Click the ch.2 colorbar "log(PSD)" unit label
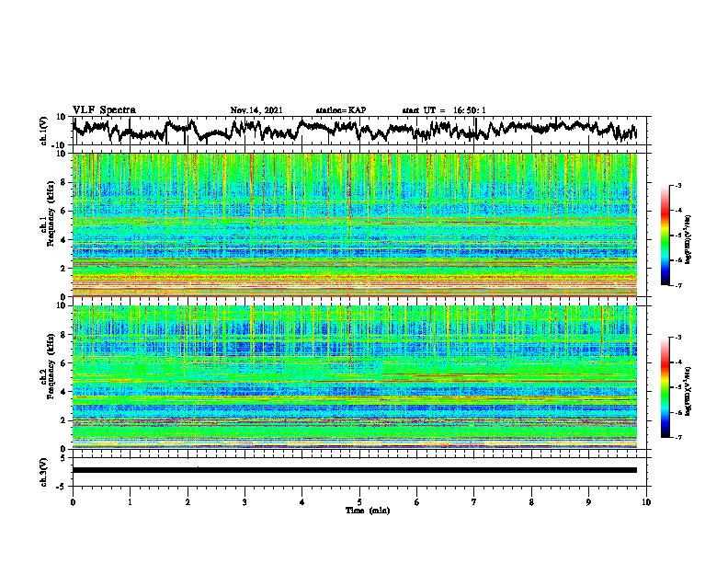The width and height of the screenshot is (728, 563). tap(688, 390)
